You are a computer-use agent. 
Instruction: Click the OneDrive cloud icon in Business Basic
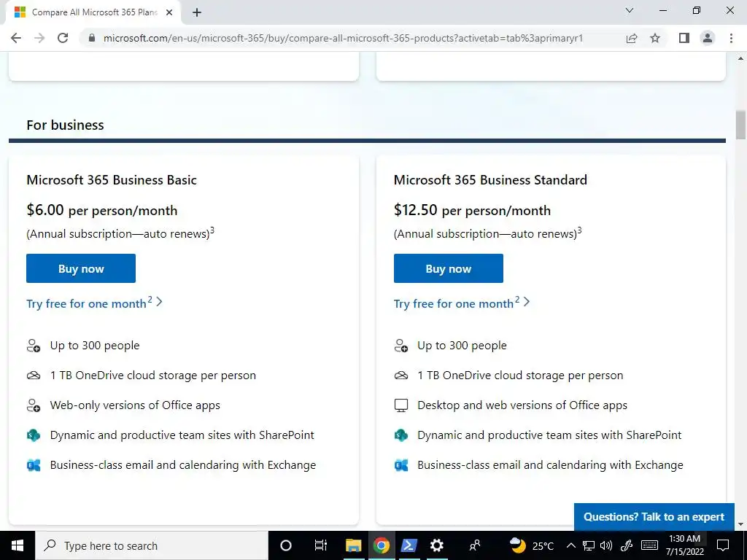[34, 376]
